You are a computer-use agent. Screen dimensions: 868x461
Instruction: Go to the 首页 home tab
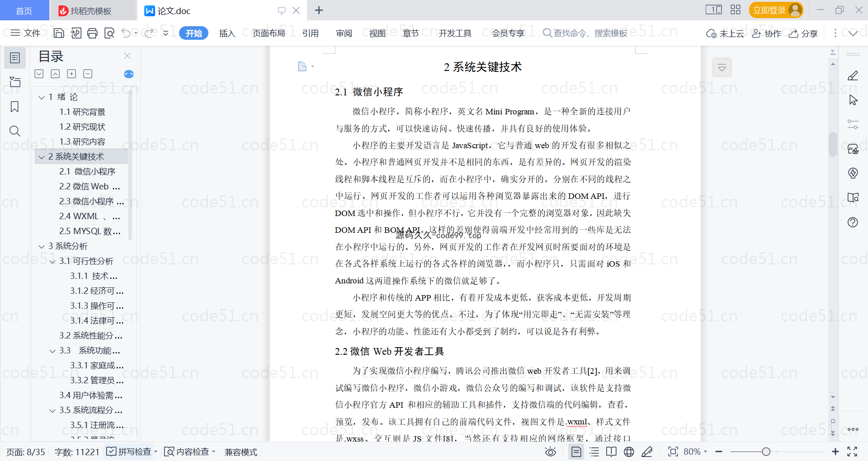pos(24,10)
